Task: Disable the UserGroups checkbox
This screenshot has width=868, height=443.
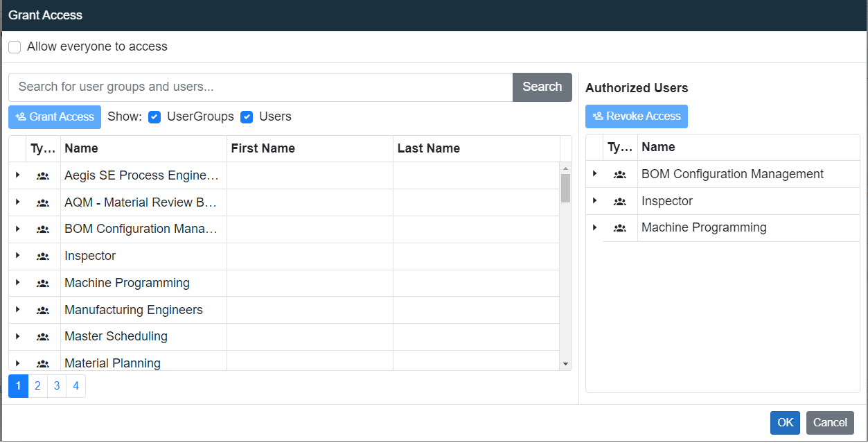Action: pos(154,117)
